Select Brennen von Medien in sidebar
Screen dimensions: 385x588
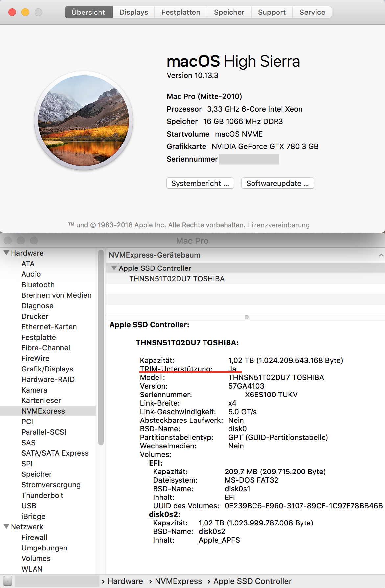[57, 295]
